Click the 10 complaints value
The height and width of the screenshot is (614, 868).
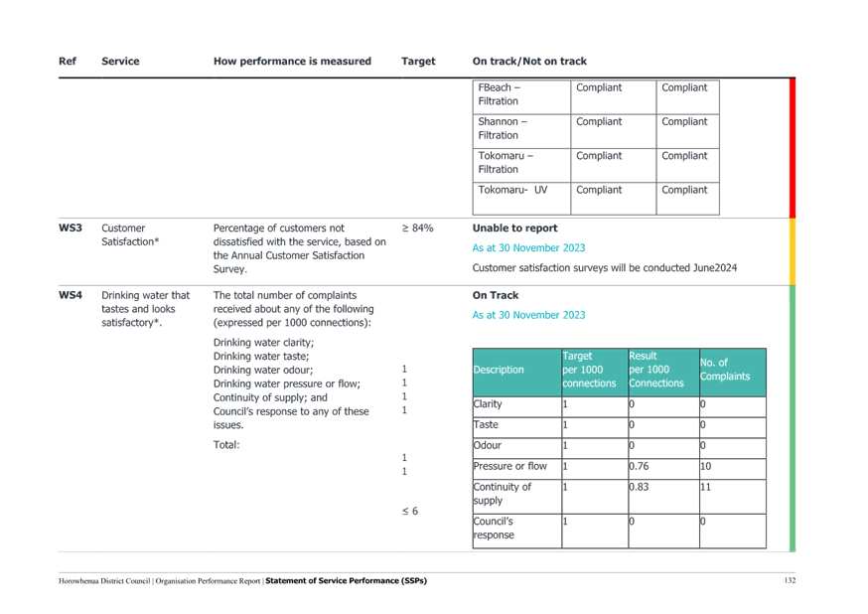(x=706, y=466)
